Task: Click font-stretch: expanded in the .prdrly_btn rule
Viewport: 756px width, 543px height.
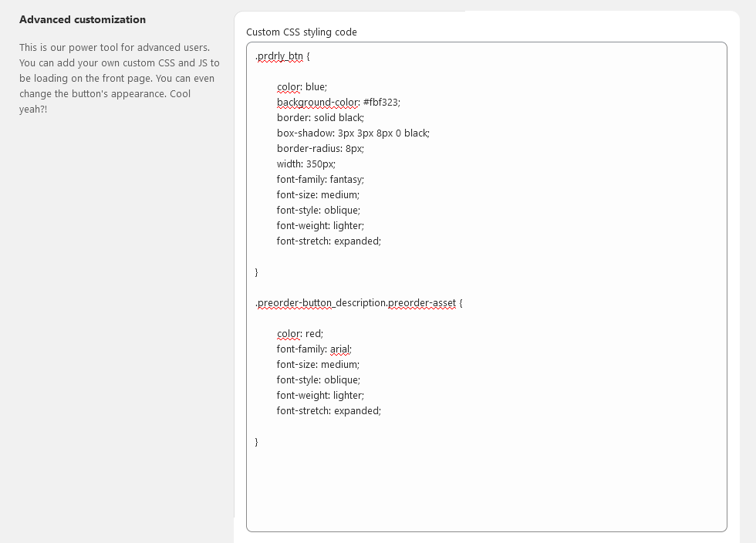Action: pyautogui.click(x=329, y=241)
